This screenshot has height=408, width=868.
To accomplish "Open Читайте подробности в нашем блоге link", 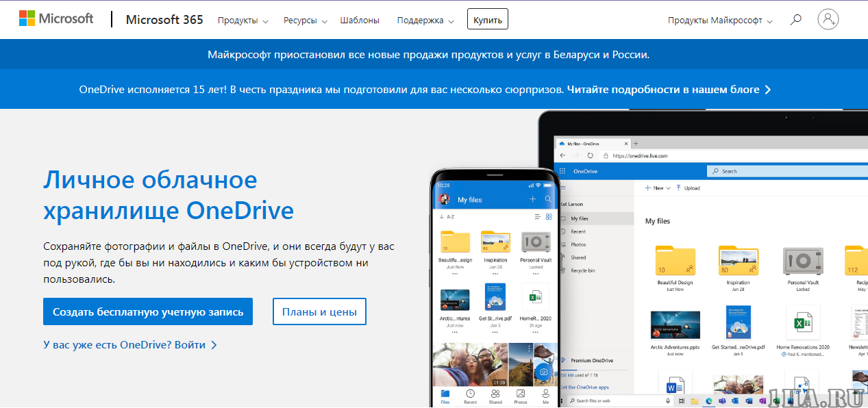I will [x=669, y=90].
